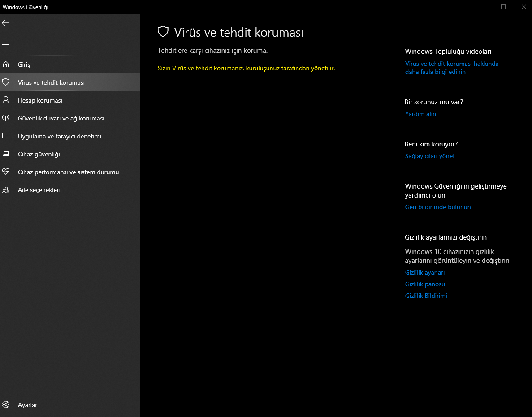
Task: Click the person icon for Hesap koruması
Action: [x=6, y=100]
